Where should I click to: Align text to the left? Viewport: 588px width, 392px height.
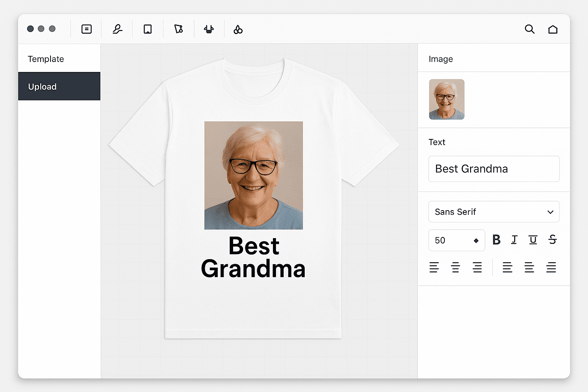tap(434, 267)
